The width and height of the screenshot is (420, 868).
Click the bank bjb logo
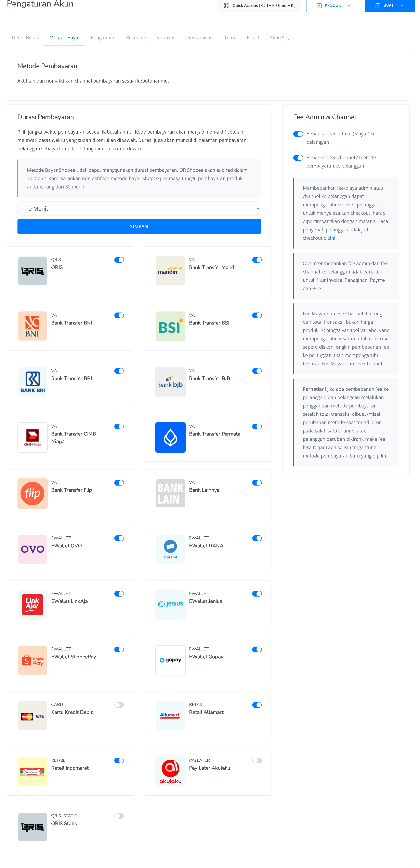click(170, 382)
